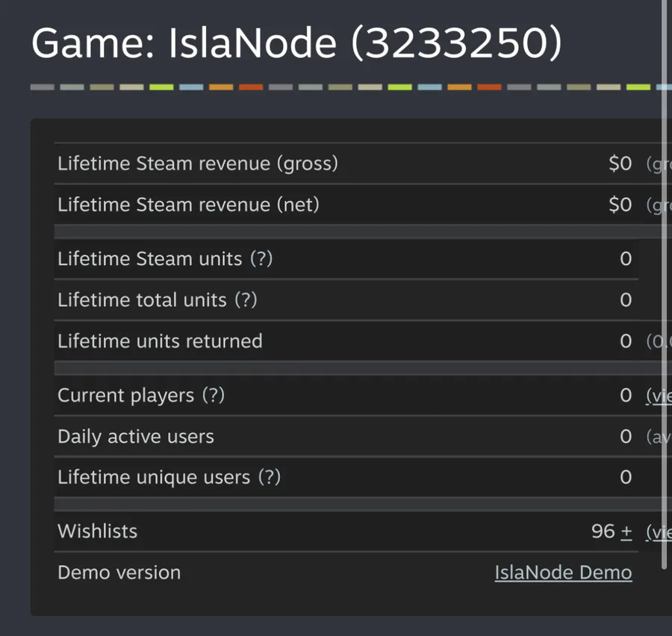The image size is (672, 636).
Task: Click the Wishlists label
Action: 97,531
